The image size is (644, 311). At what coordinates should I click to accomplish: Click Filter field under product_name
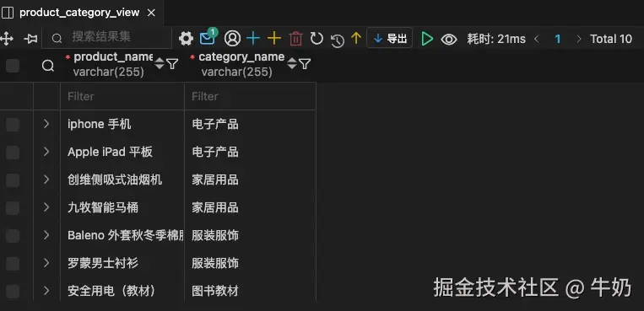(x=122, y=96)
